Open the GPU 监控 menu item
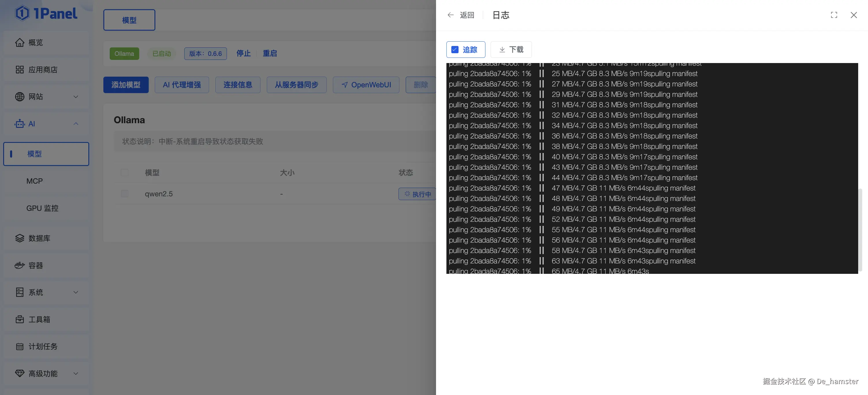Screen dimensions: 868x395 tap(42, 208)
